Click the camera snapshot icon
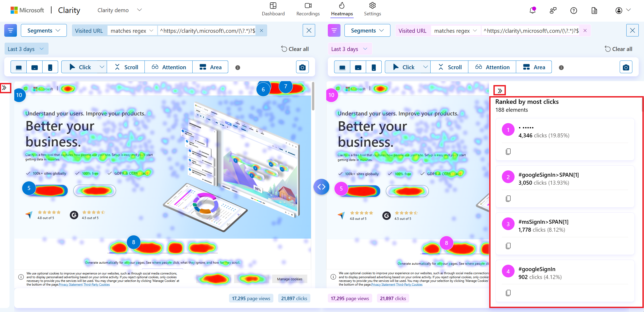Screen dimensions: 644x312 tap(303, 67)
